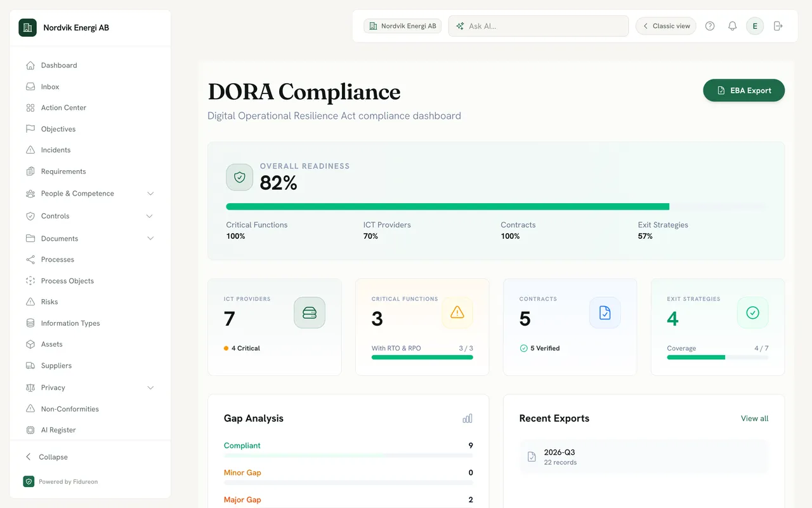The height and width of the screenshot is (508, 812).
Task: Click the Ask AI input field
Action: click(538, 26)
